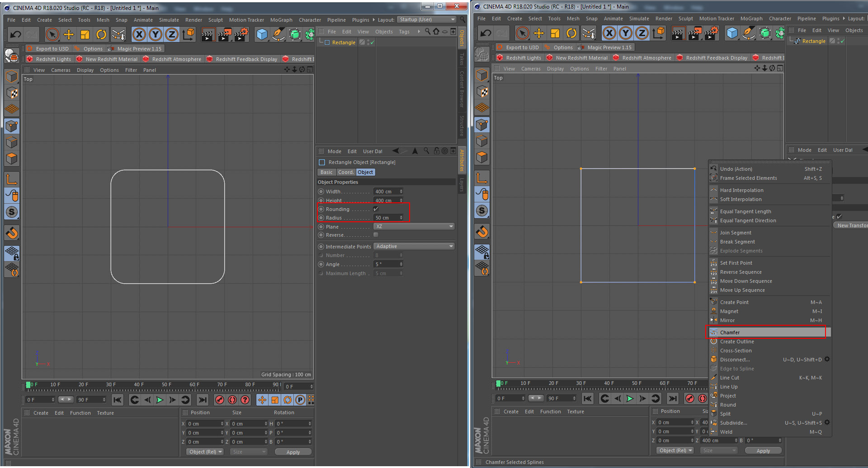Select the Rotate tool in left window toolbar
868x468 pixels.
click(x=101, y=34)
